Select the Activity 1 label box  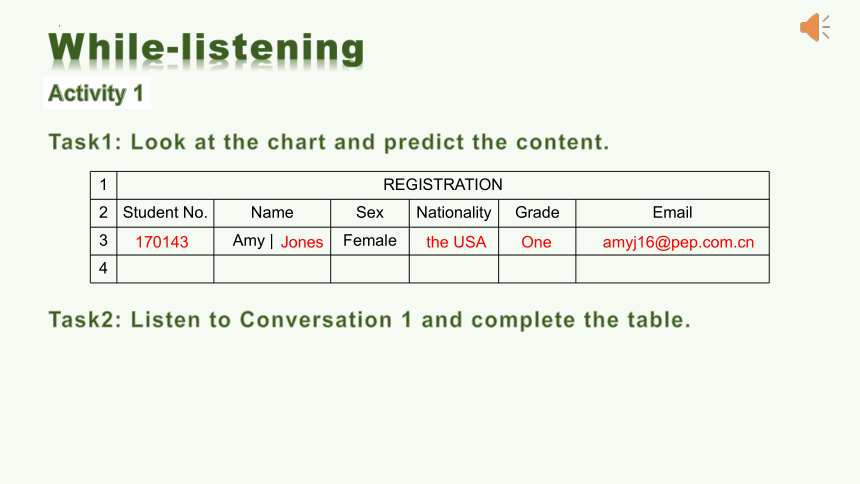coord(97,93)
